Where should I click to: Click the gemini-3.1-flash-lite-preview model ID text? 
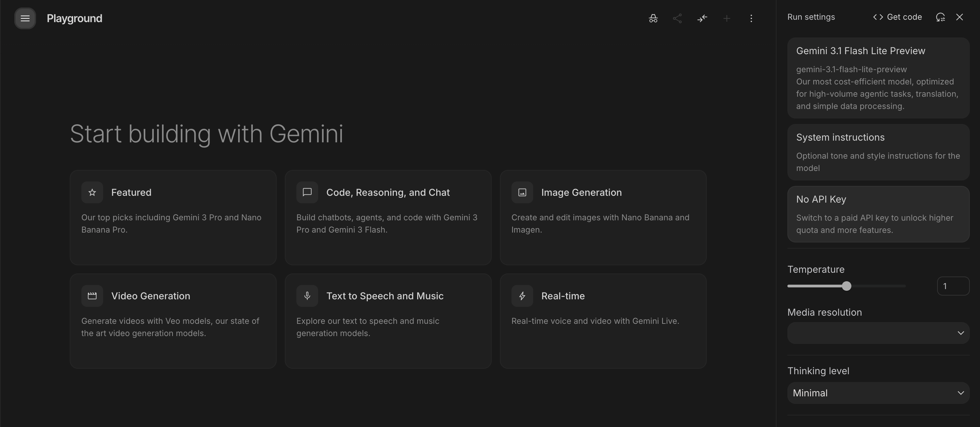[x=851, y=69]
